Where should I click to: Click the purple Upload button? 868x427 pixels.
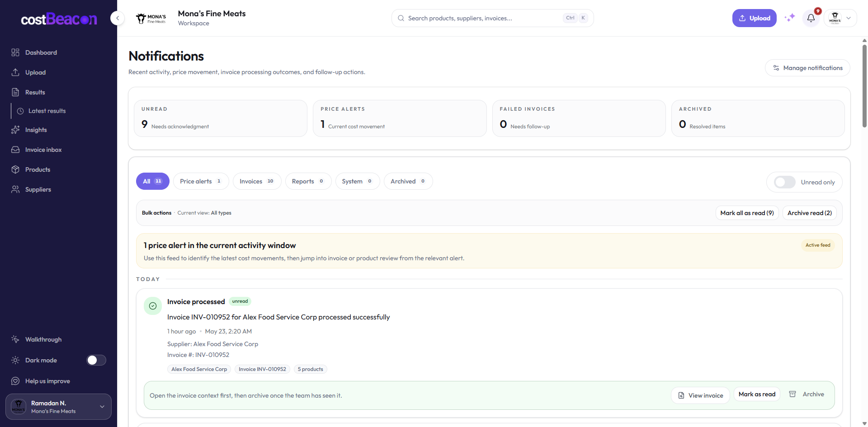coord(755,18)
